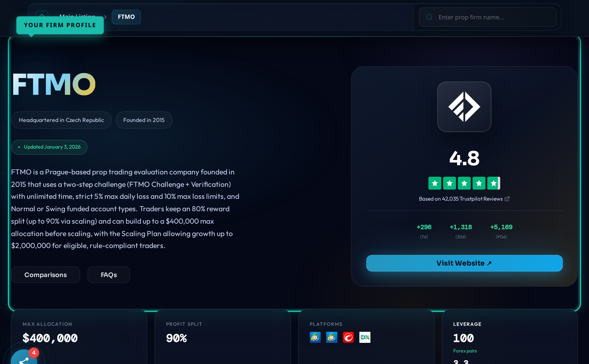Select the FTMO breadcrumb tab
589x364 pixels.
126,17
